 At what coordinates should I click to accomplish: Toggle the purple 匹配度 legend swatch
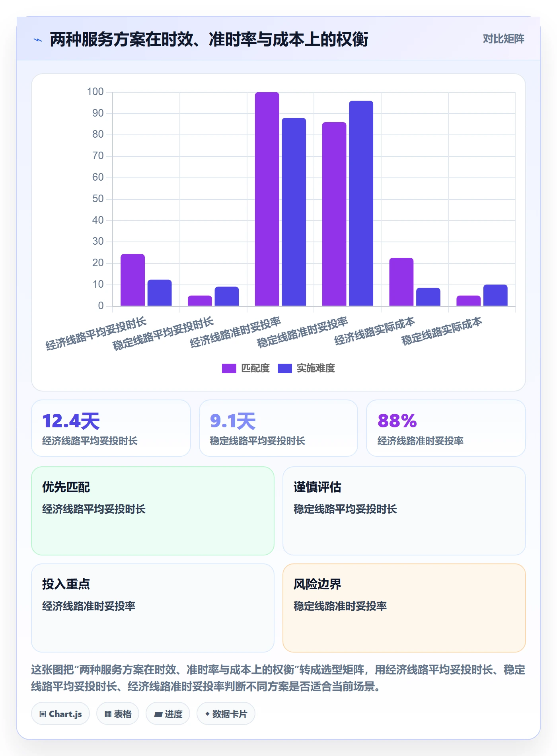point(229,368)
